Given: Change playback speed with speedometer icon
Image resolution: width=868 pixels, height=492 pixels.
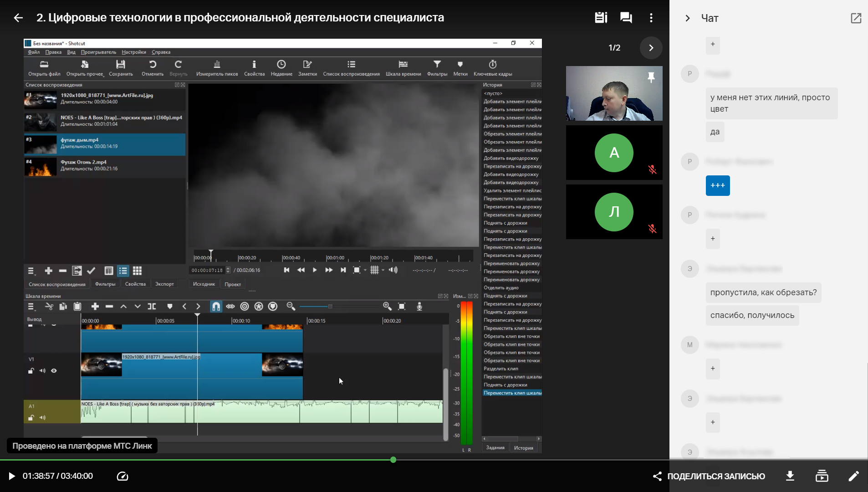Looking at the screenshot, I should point(123,476).
